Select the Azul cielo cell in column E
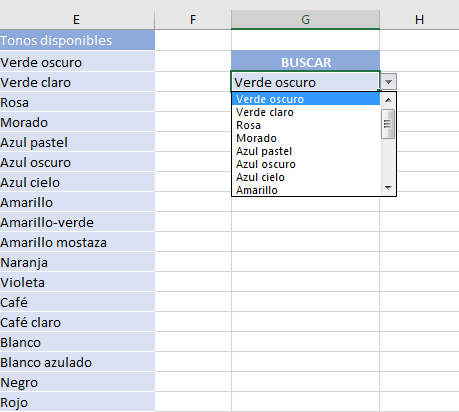This screenshot has height=412, width=459. [77, 181]
